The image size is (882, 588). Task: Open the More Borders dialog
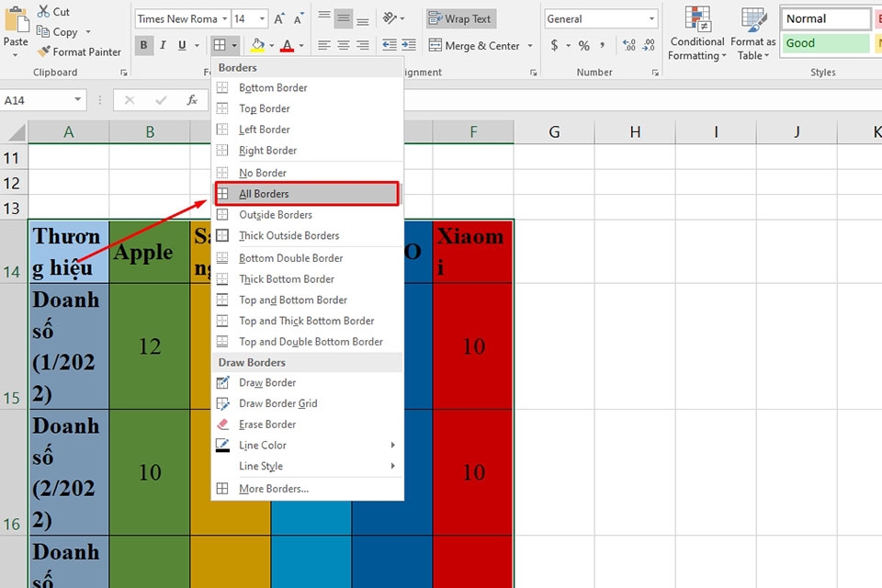273,489
